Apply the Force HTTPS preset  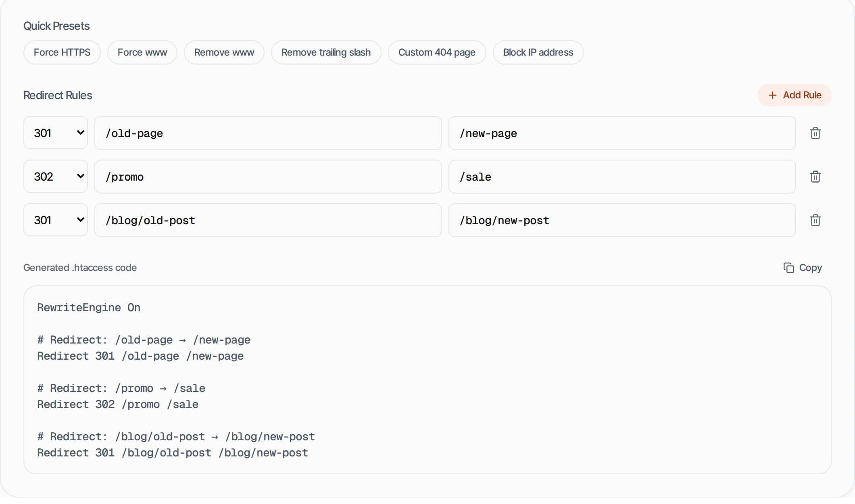[x=62, y=52]
